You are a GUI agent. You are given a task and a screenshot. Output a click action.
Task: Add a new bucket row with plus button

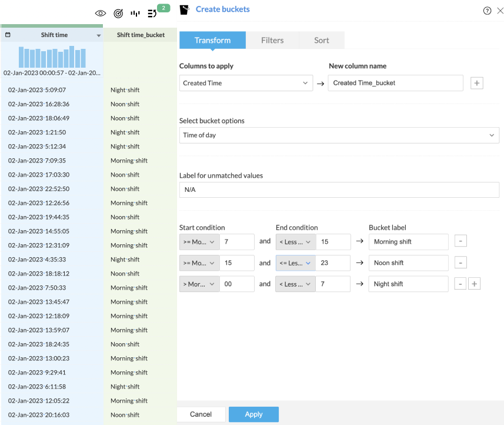(475, 284)
